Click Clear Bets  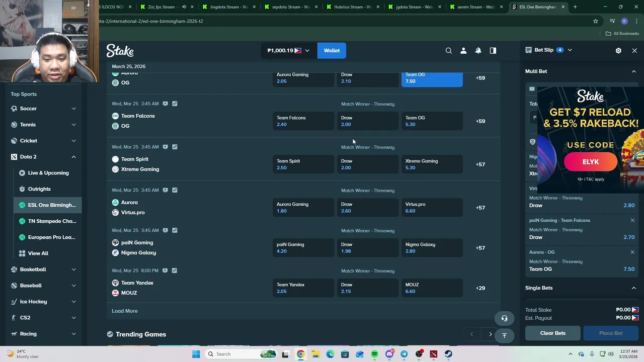[553, 333]
